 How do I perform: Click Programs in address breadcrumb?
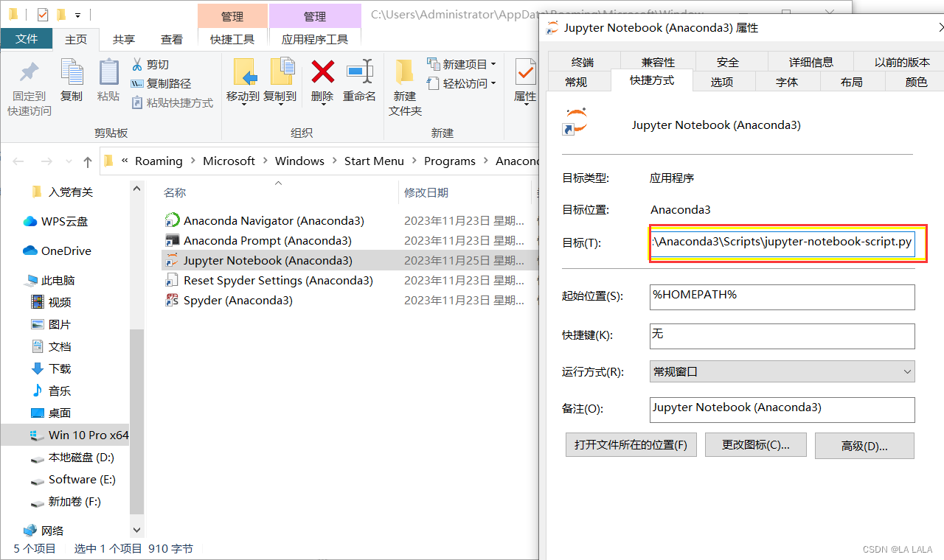pos(450,161)
